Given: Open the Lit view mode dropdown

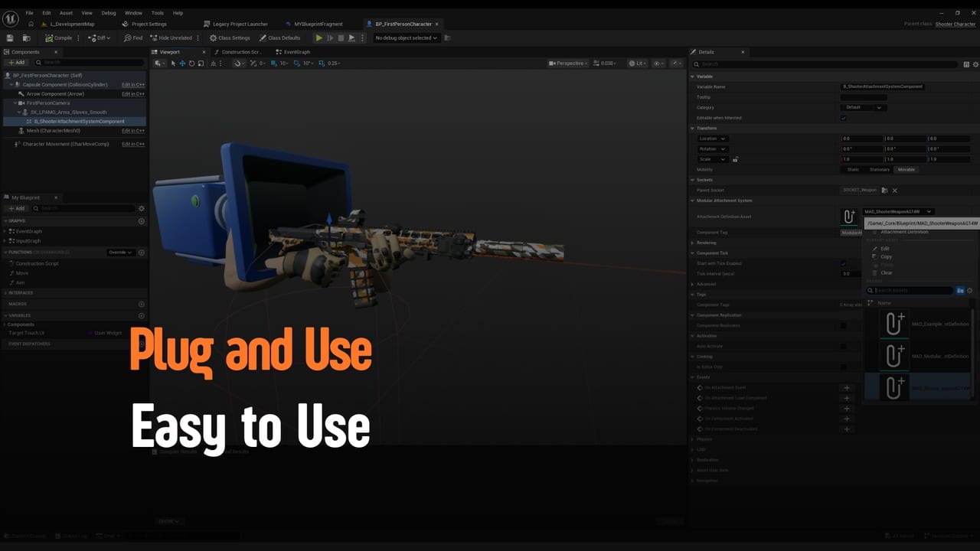Looking at the screenshot, I should pyautogui.click(x=638, y=64).
